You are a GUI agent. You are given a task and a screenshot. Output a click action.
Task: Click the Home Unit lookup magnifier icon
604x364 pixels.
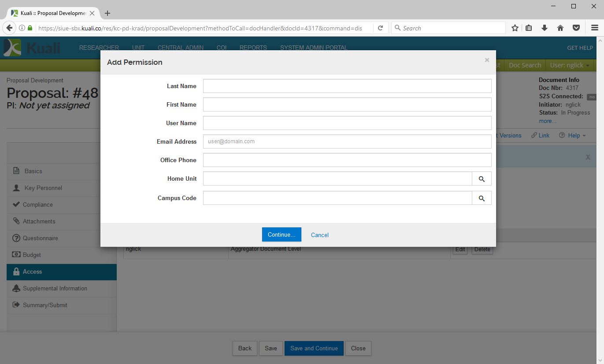[x=482, y=179]
